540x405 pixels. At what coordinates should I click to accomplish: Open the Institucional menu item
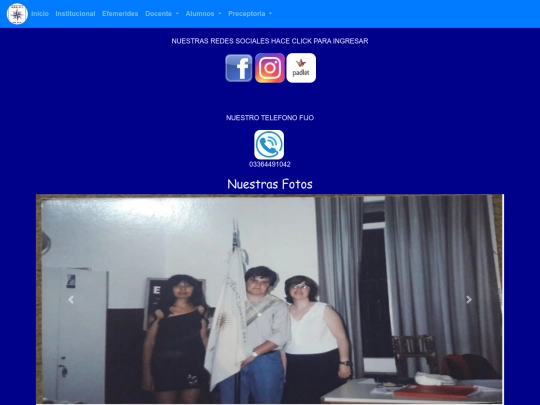tap(75, 14)
